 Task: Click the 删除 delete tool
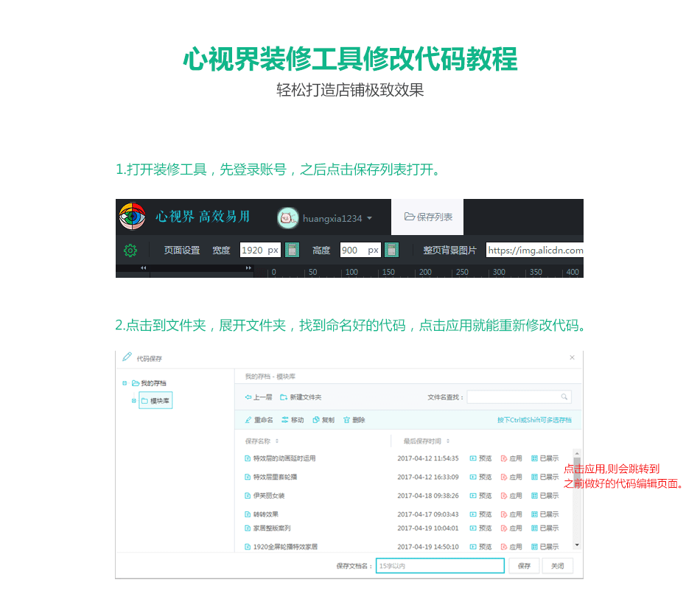click(354, 420)
